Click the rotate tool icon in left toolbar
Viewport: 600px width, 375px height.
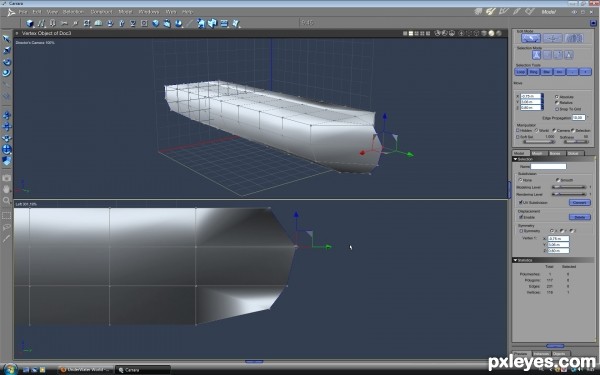tap(7, 62)
